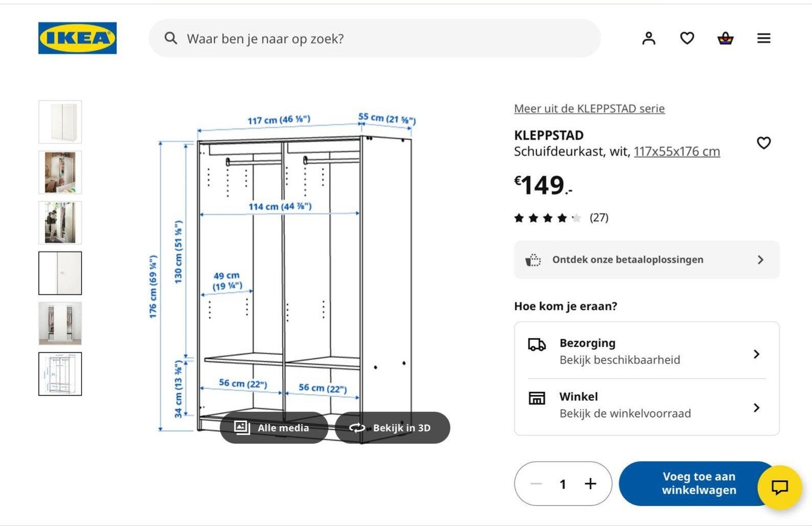Select the third thumbnail with person
This screenshot has height=526, width=812.
point(60,223)
